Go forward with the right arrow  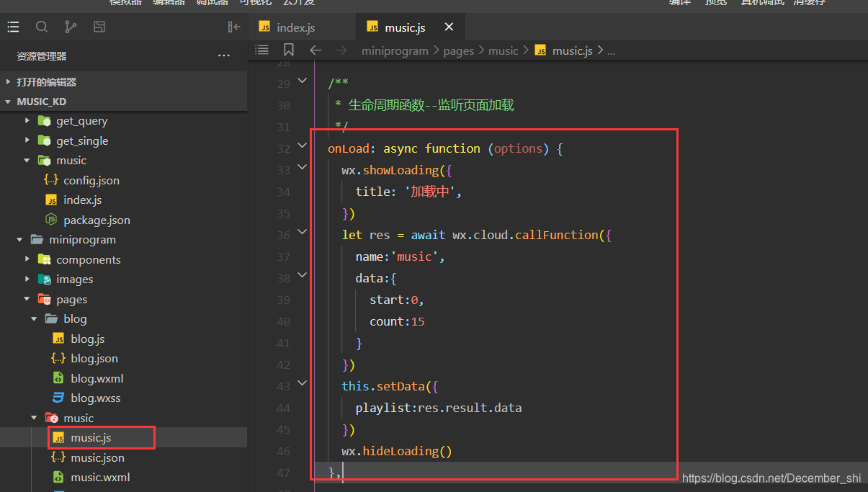click(341, 50)
